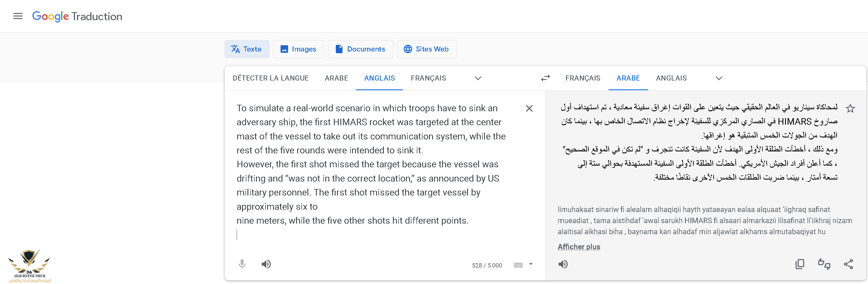Clear the source text with X
Screen dimensions: 868x284
[x=529, y=109]
